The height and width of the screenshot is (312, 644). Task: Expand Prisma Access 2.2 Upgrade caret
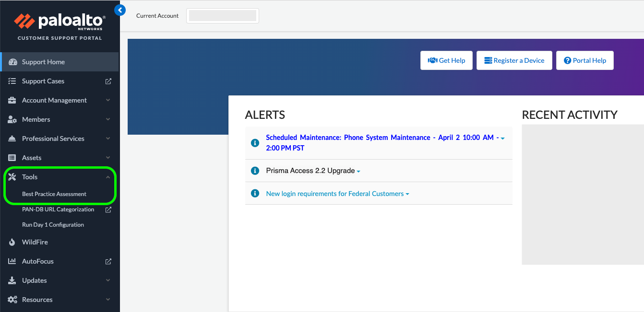tap(358, 172)
